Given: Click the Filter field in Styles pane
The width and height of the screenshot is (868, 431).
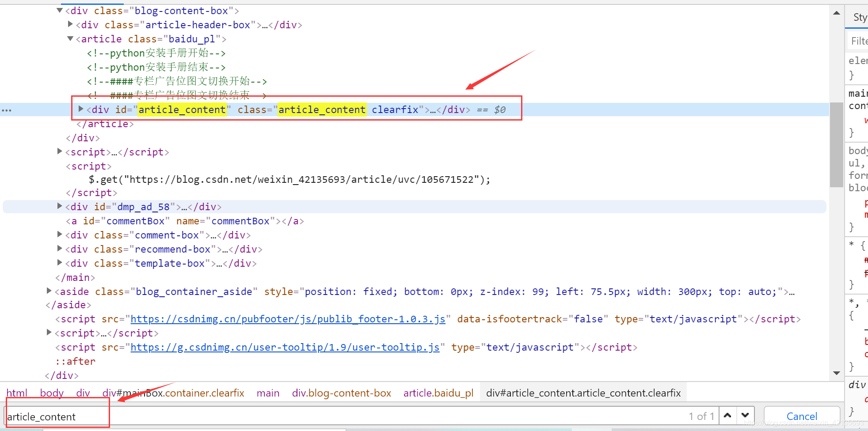Looking at the screenshot, I should coord(858,41).
